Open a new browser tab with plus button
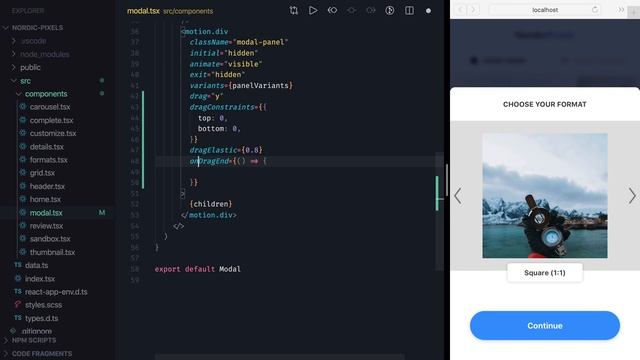This screenshot has height=360, width=640. 634,12
